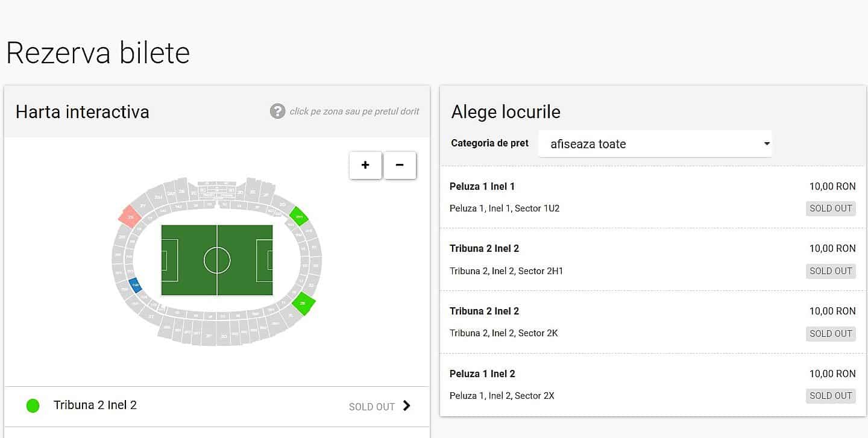Click the center circle of the pitch
This screenshot has height=438, width=868.
tap(217, 260)
